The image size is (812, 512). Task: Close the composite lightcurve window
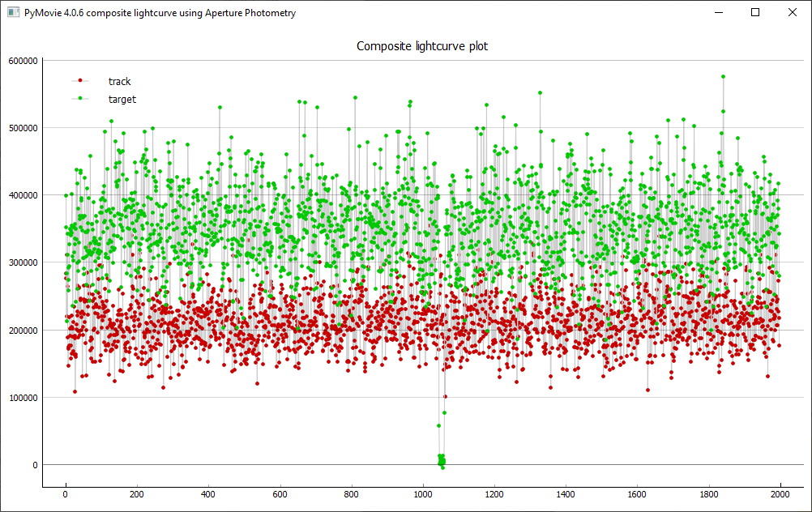[x=793, y=12]
